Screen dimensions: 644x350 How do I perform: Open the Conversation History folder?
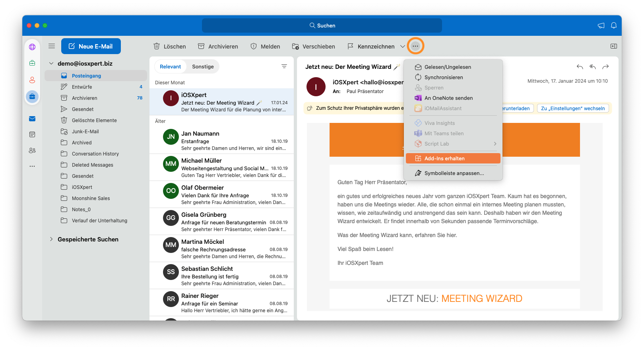[x=96, y=154]
